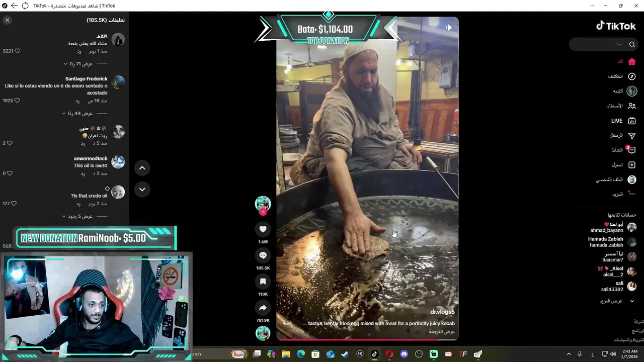
Task: Click the search magnifier icon
Action: [x=632, y=44]
